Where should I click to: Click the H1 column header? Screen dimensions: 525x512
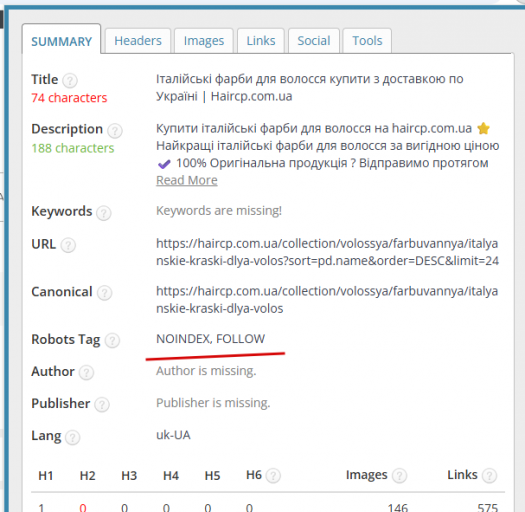pyautogui.click(x=46, y=476)
